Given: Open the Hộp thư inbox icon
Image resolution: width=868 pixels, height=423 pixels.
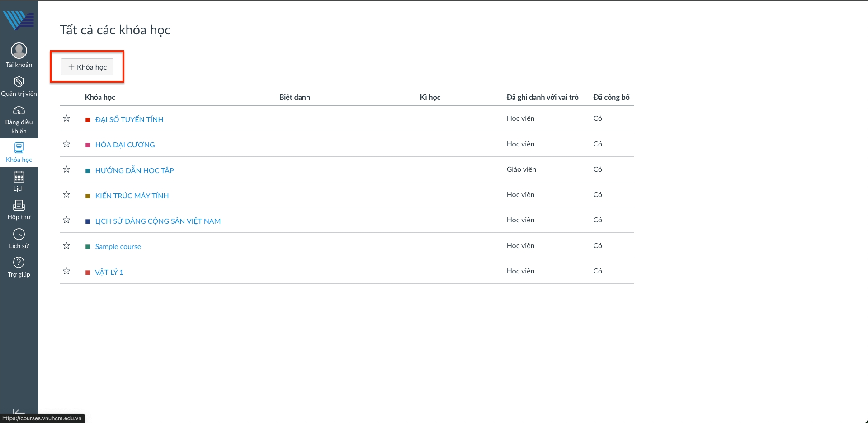Looking at the screenshot, I should click(x=19, y=206).
